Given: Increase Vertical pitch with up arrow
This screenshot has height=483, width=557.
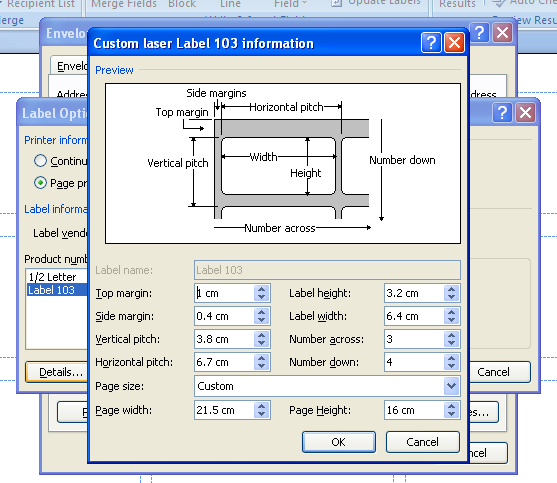Looking at the screenshot, I should pos(261,335).
